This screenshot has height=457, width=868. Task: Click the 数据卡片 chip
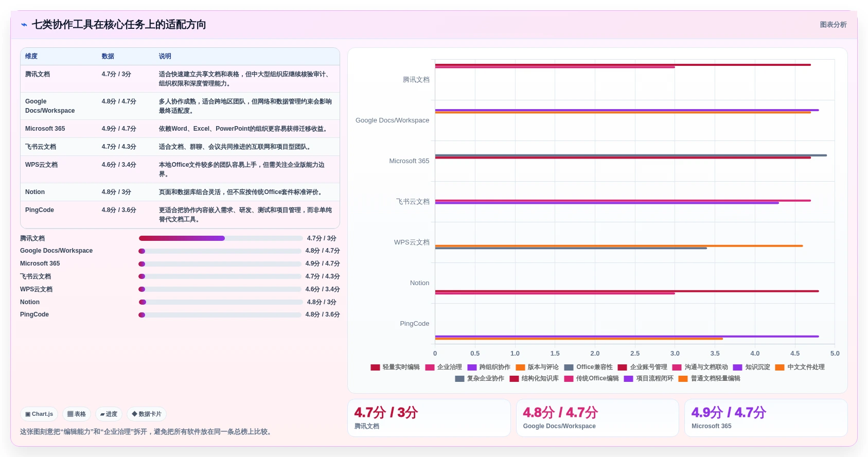[147, 414]
